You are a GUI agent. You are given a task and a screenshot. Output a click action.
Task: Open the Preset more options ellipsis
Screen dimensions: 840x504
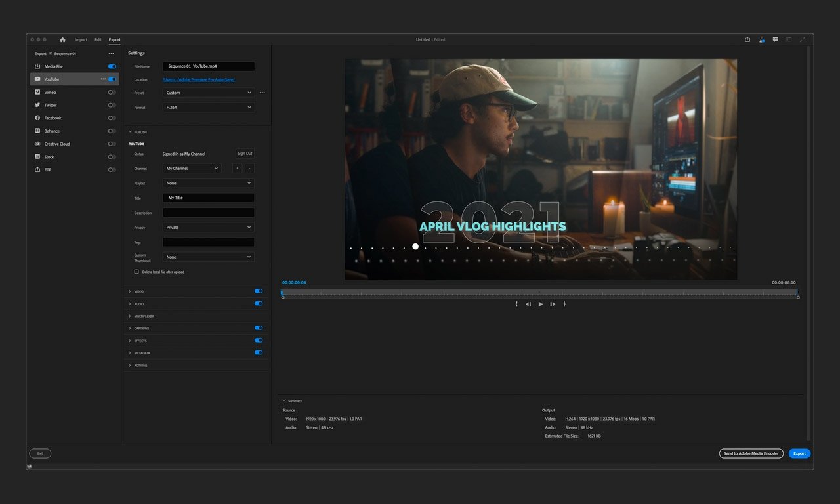point(262,93)
